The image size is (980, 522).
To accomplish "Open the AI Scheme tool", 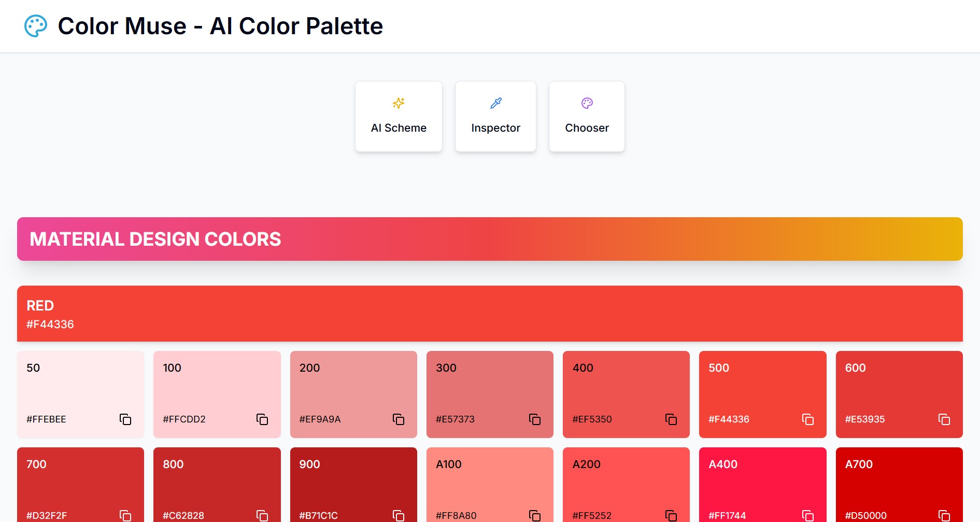I will [x=399, y=117].
